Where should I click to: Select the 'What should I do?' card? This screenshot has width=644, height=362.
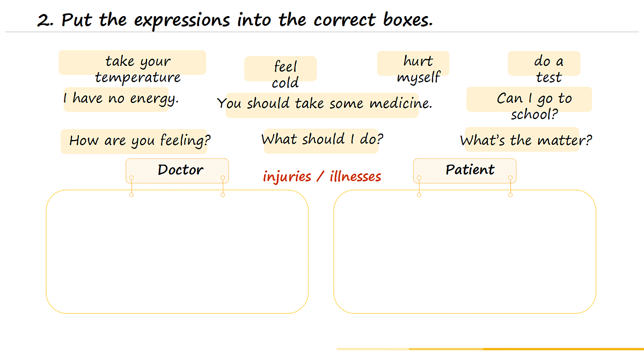coord(321,141)
